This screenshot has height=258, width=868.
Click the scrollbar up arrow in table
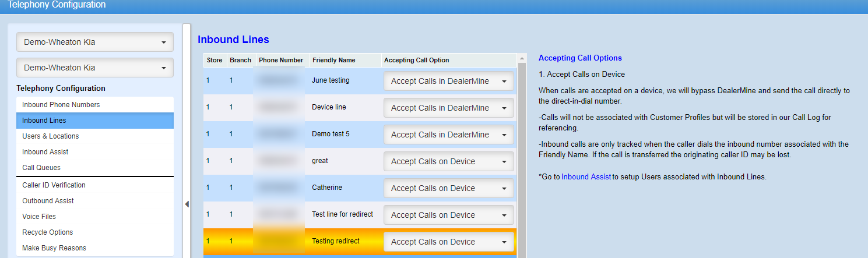coord(522,59)
